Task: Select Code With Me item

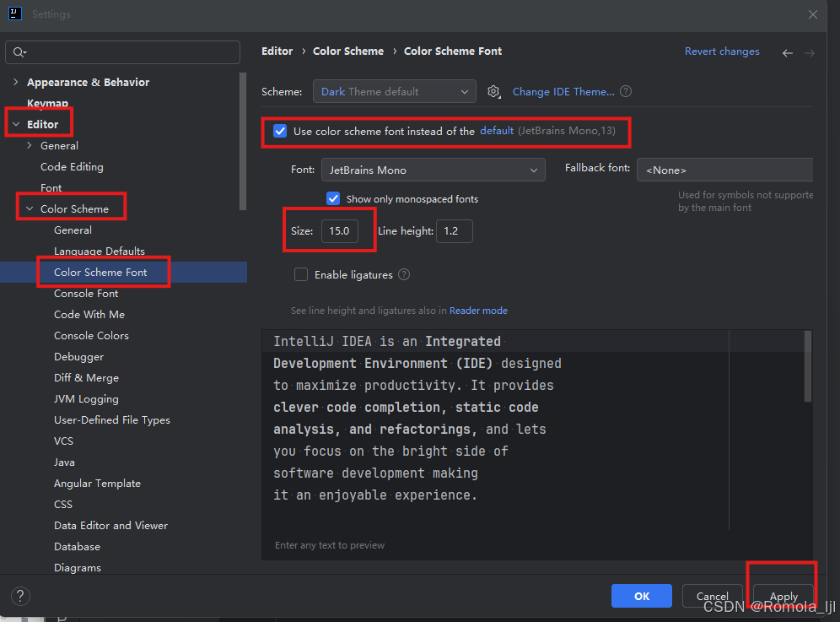Action: click(89, 314)
